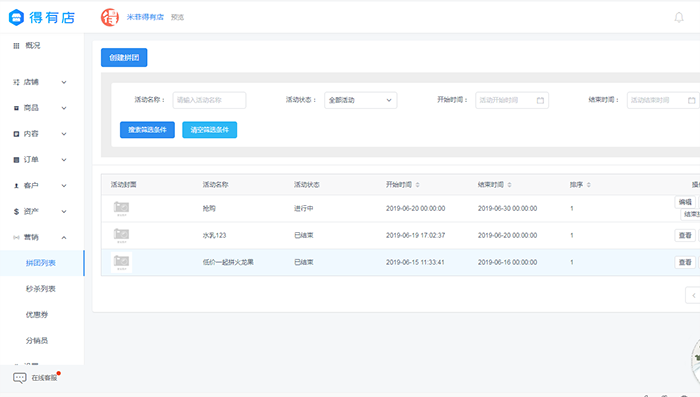This screenshot has width=700, height=397.
Task: Expand the 订单 menu chevron
Action: pyautogui.click(x=64, y=160)
